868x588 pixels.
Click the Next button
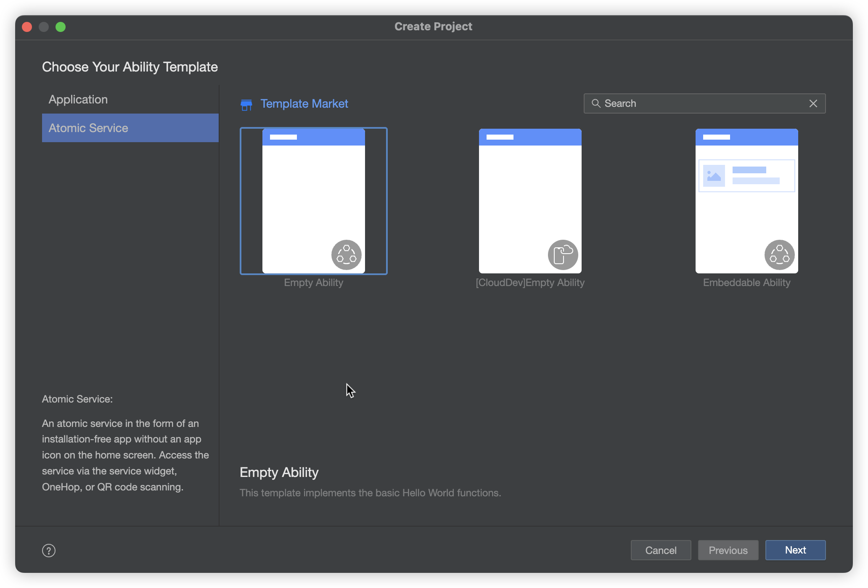[795, 550]
